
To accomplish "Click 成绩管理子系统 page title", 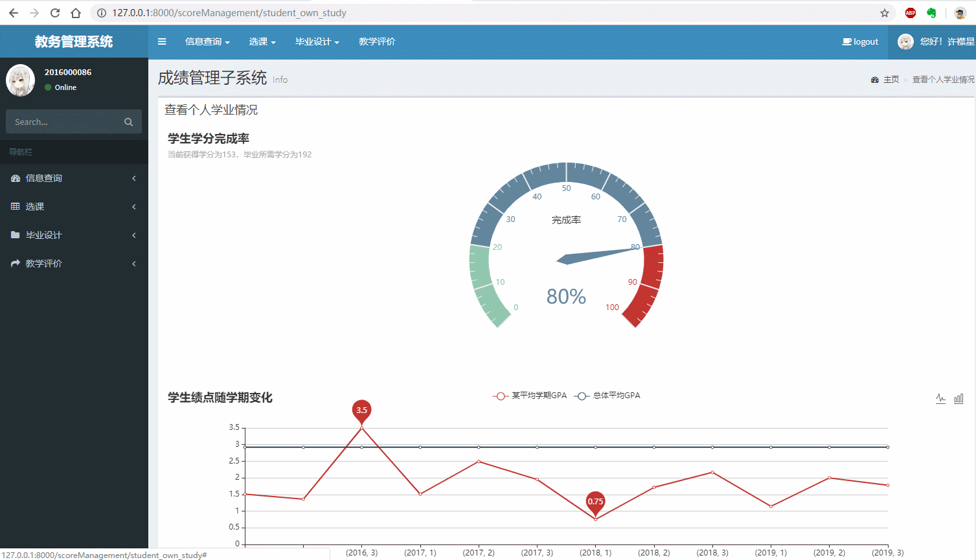I will click(212, 78).
